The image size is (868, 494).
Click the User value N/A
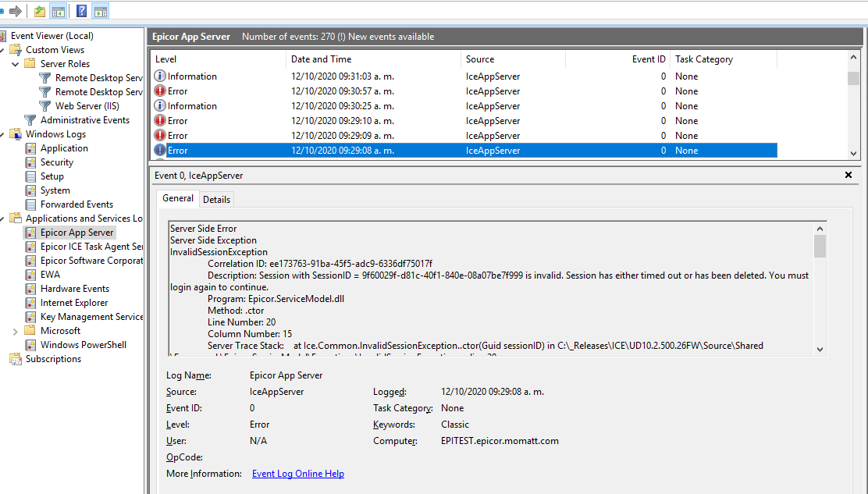tap(258, 441)
